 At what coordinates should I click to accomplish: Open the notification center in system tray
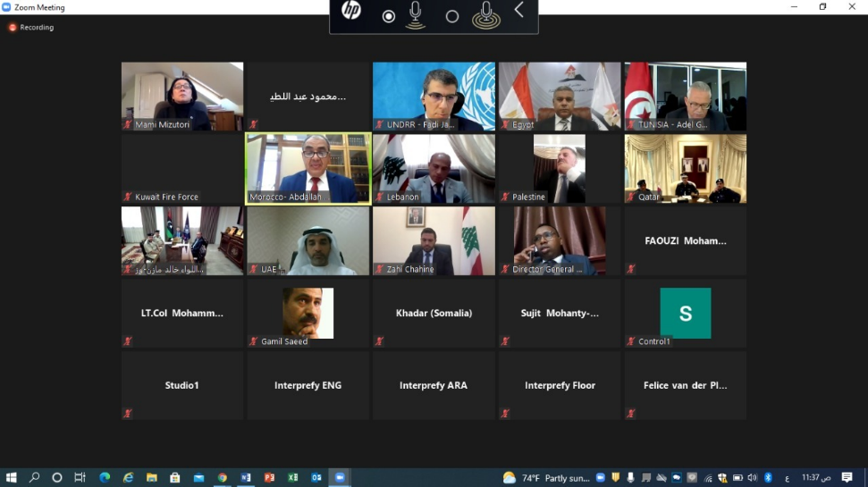[847, 478]
